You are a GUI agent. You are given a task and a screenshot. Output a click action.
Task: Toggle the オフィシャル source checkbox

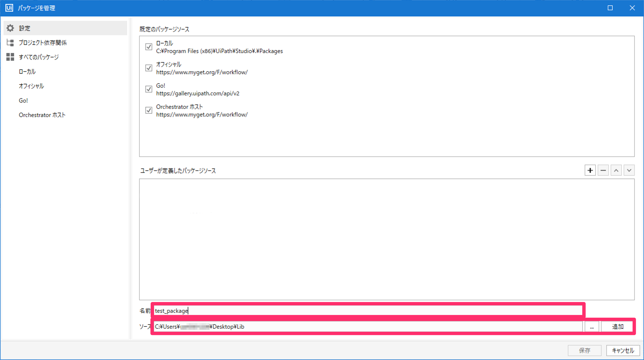149,68
